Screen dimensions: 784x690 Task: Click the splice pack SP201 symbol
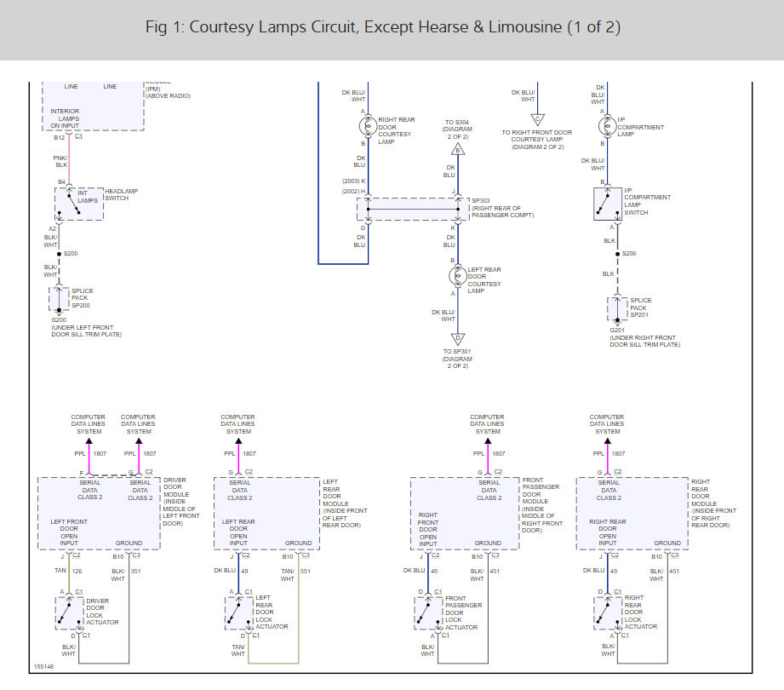pyautogui.click(x=617, y=308)
